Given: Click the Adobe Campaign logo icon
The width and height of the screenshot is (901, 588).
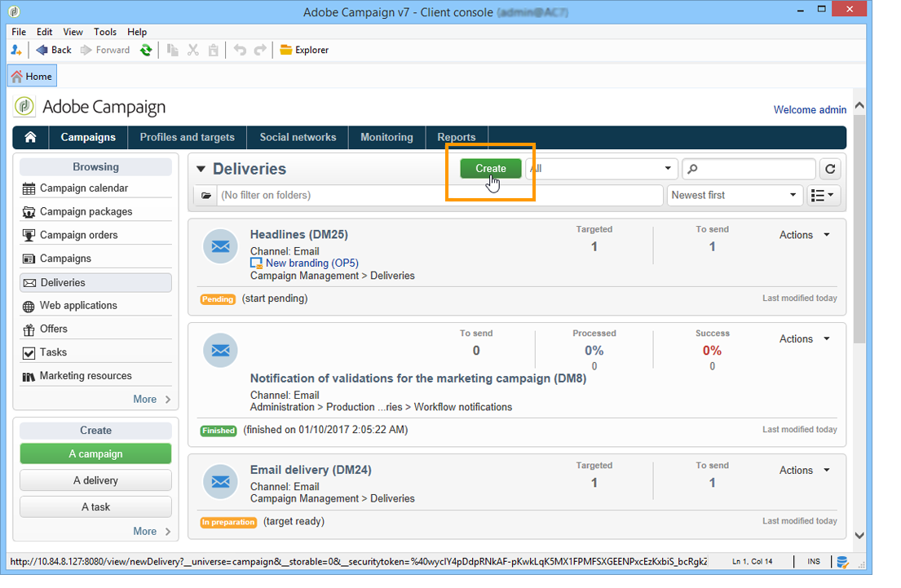Looking at the screenshot, I should [x=24, y=106].
